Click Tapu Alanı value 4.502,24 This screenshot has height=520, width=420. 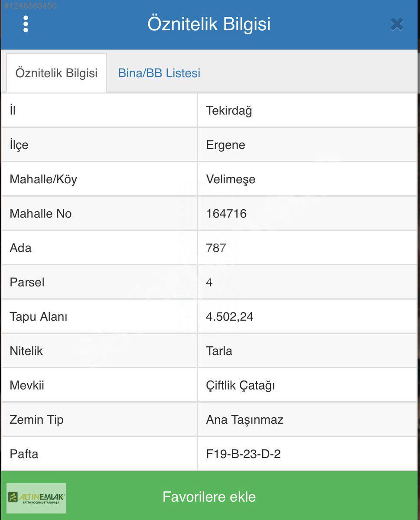[230, 317]
